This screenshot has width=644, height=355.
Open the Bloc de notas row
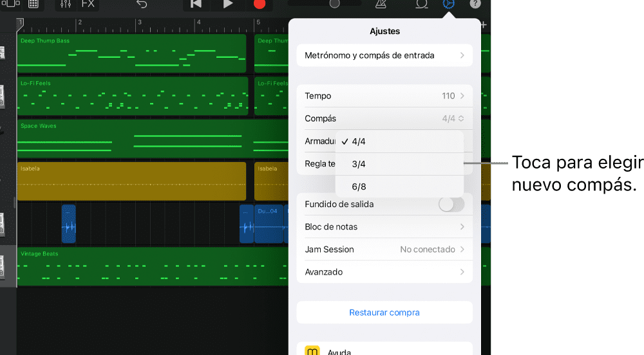(x=384, y=226)
